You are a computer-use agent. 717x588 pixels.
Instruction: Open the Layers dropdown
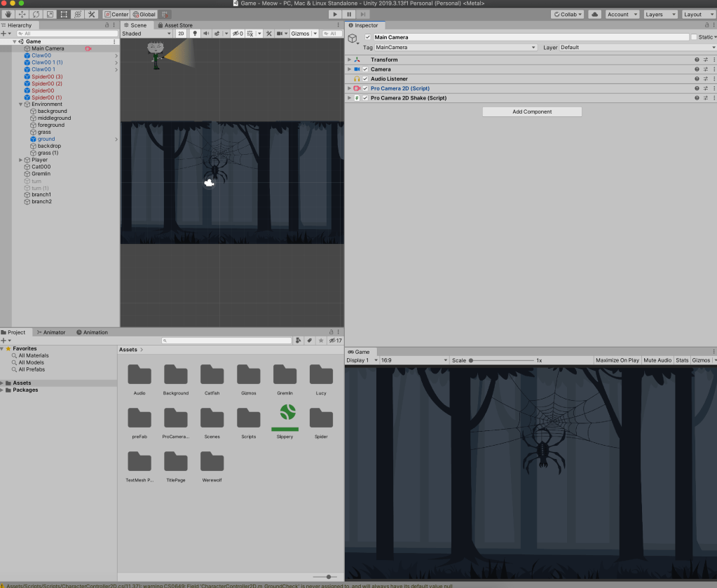(x=660, y=14)
